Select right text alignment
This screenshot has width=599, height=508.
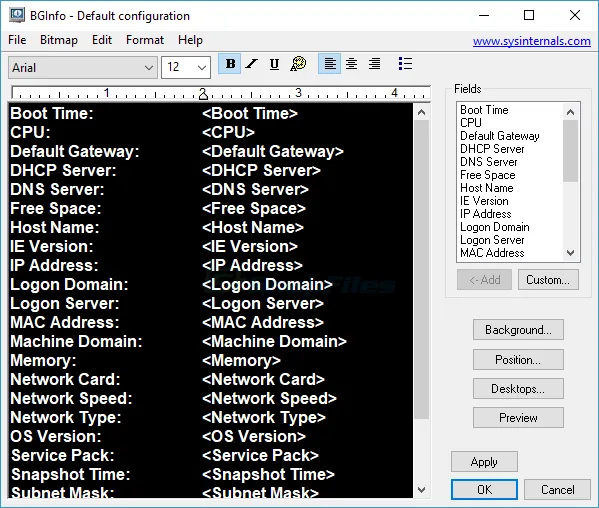pos(374,64)
